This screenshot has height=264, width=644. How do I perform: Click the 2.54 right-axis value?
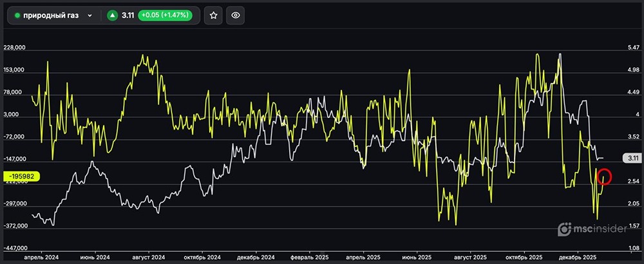click(632, 182)
